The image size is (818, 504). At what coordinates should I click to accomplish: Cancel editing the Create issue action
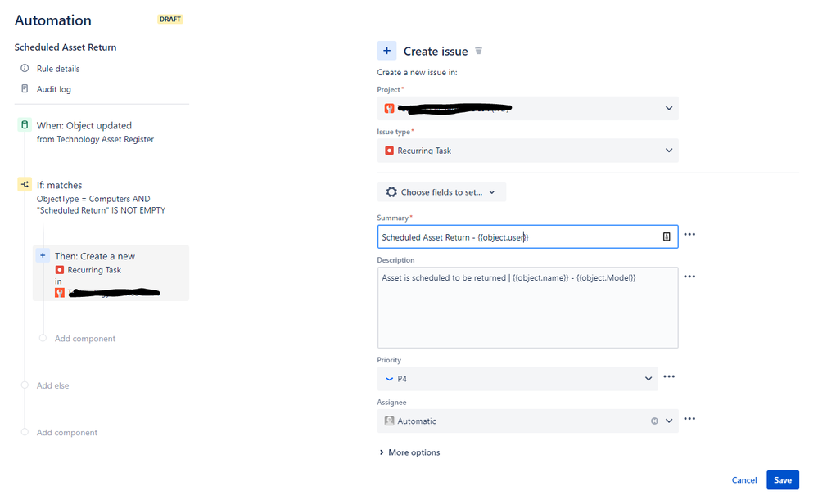(744, 480)
